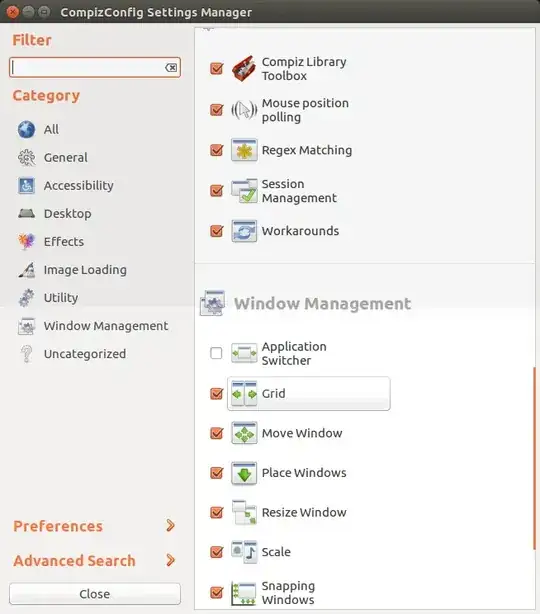Uncheck the Scale plugin checkbox

(x=216, y=552)
